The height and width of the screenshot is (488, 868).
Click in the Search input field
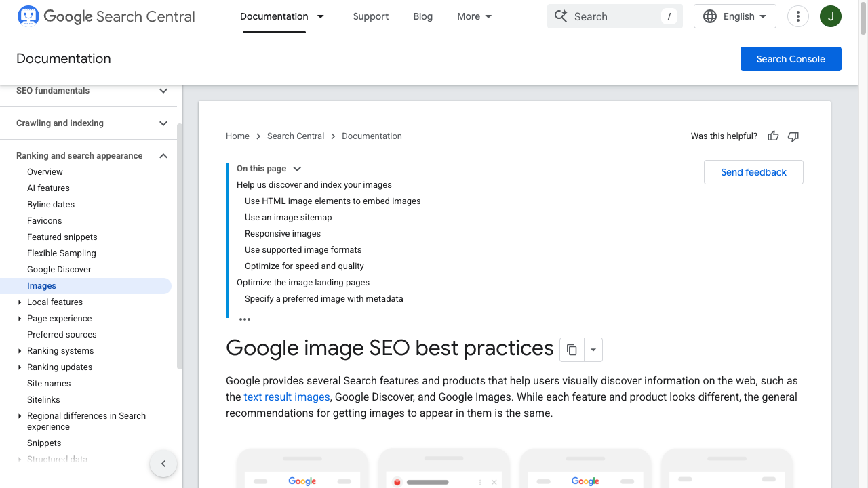click(615, 16)
